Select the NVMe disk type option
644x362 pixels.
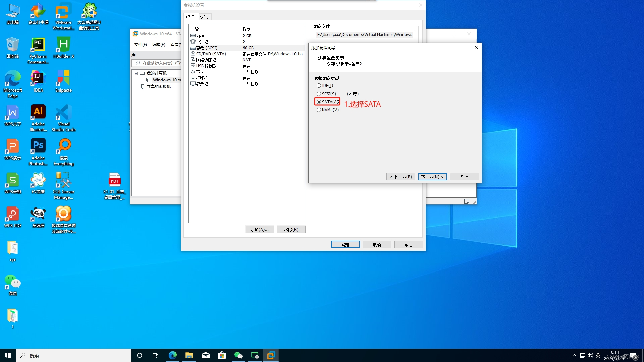click(319, 110)
